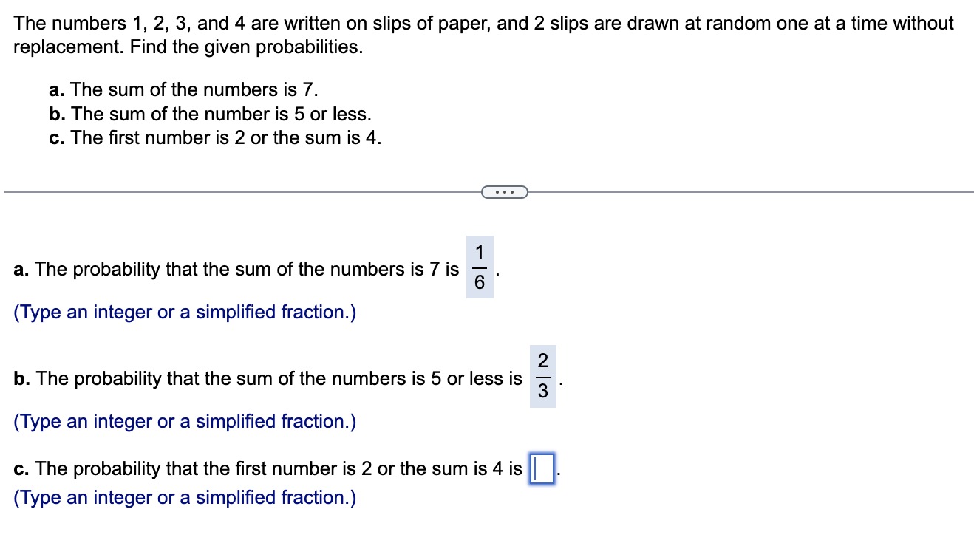Click the highlighted numerator 2
The height and width of the screenshot is (560, 974).
[x=543, y=361]
